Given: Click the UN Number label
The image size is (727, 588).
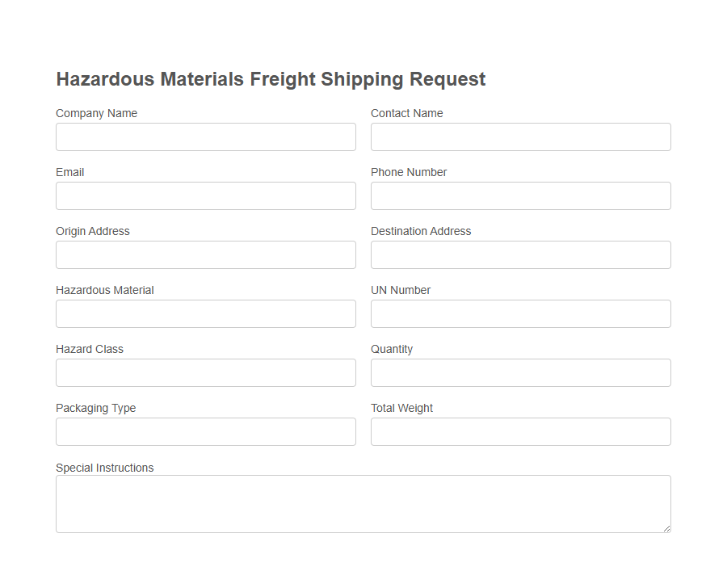Looking at the screenshot, I should [x=400, y=290].
